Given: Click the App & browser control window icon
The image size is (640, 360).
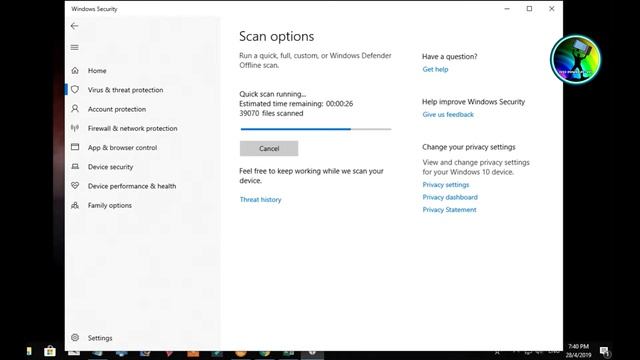Looking at the screenshot, I should click(x=75, y=147).
